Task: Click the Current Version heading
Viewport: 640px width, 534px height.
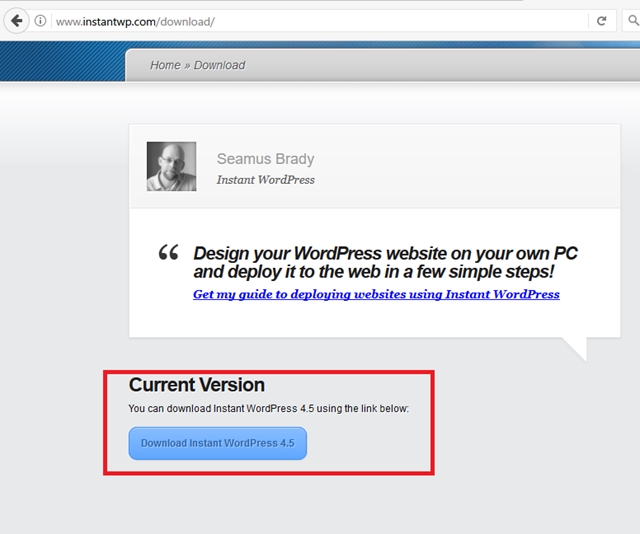Action: (197, 385)
